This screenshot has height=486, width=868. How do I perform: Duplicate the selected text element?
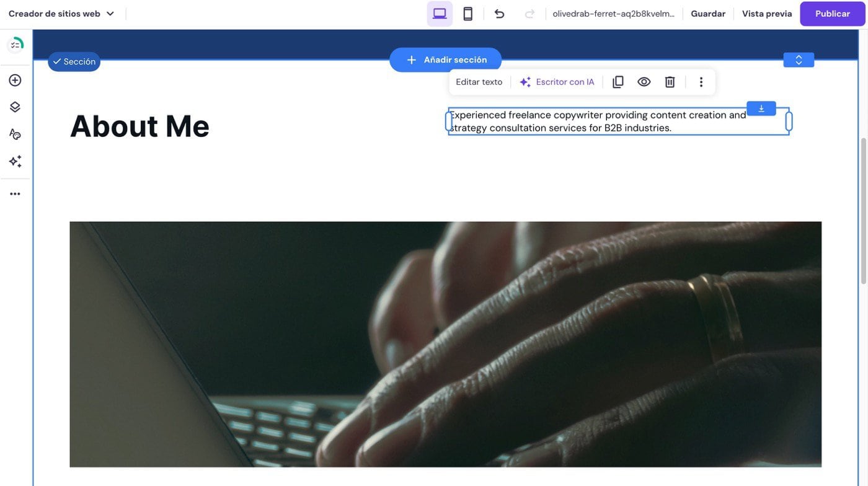pyautogui.click(x=618, y=82)
